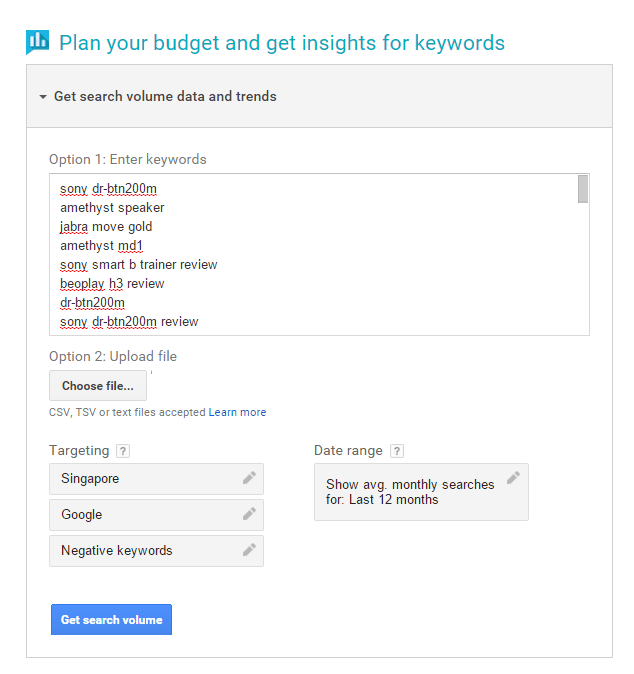
Task: Click the Get search volume button
Action: click(111, 619)
